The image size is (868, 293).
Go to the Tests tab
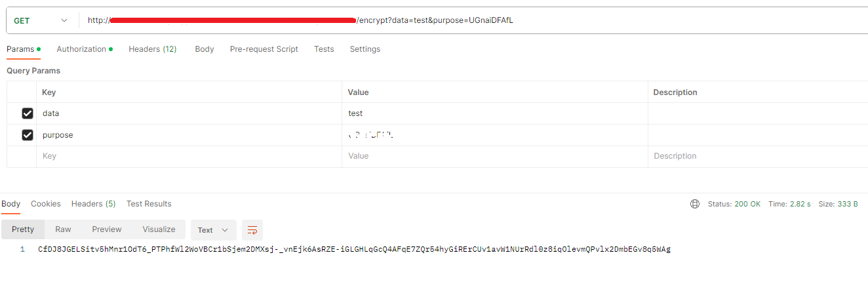point(324,49)
